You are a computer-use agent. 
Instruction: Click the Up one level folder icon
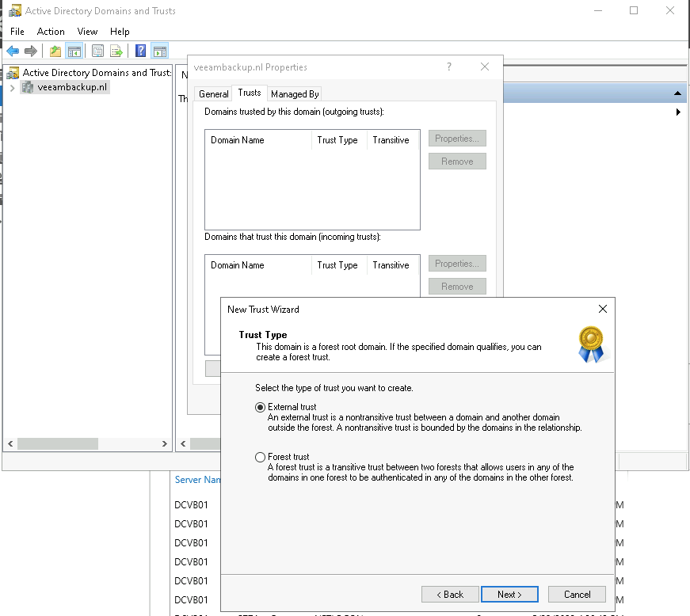pos(55,51)
